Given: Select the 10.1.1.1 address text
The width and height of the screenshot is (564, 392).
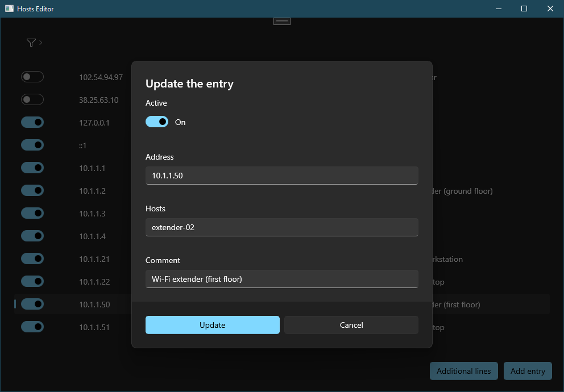Looking at the screenshot, I should [x=93, y=168].
